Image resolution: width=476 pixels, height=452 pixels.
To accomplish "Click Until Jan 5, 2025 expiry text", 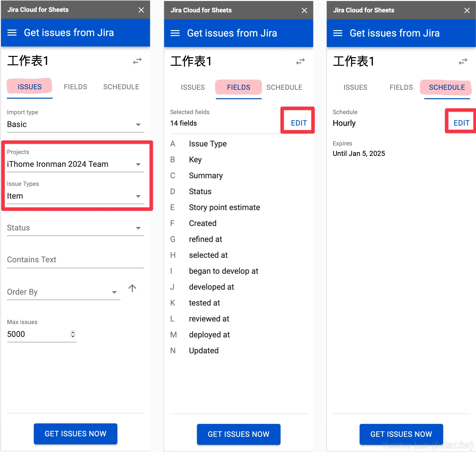I will point(359,153).
